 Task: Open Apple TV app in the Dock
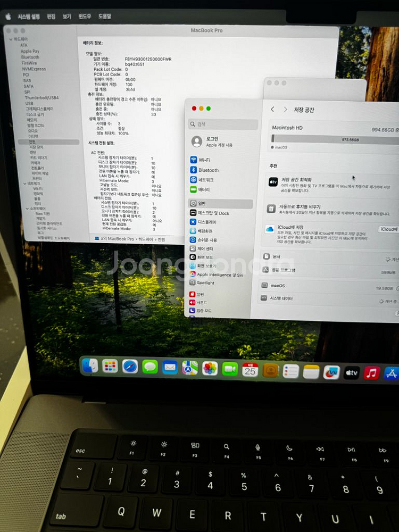click(352, 373)
